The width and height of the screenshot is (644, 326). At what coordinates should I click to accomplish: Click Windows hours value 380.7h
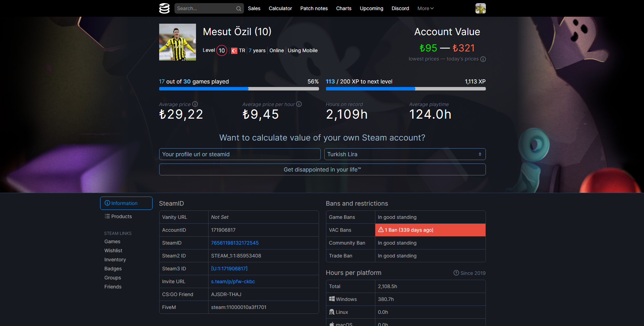coord(386,299)
